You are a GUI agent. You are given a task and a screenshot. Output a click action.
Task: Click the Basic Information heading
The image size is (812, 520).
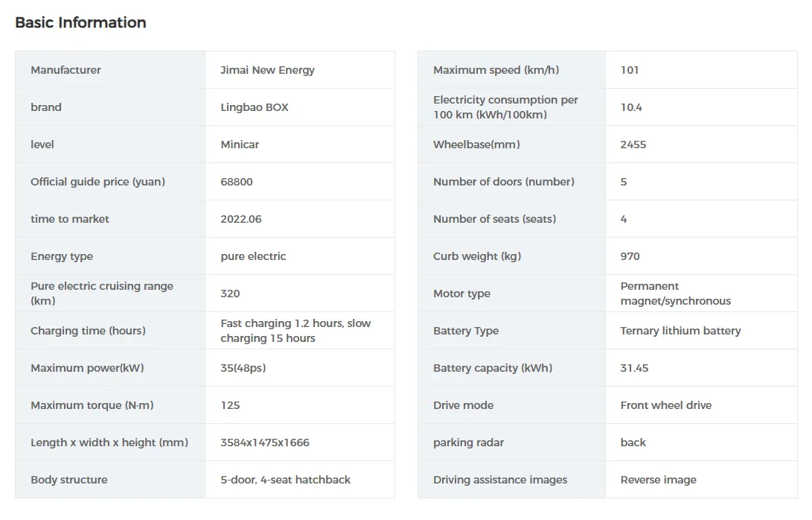[x=80, y=22]
